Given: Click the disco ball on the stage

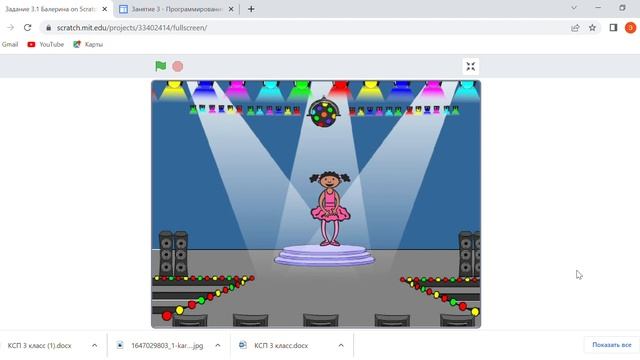Looking at the screenshot, I should point(324,113).
